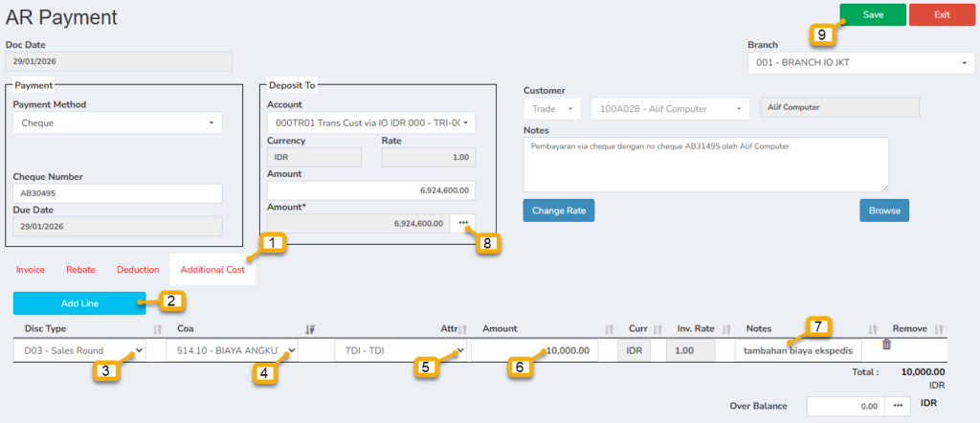Viewport: 980px width, 423px height.
Task: Sort table by Coa column arrow
Action: [310, 328]
